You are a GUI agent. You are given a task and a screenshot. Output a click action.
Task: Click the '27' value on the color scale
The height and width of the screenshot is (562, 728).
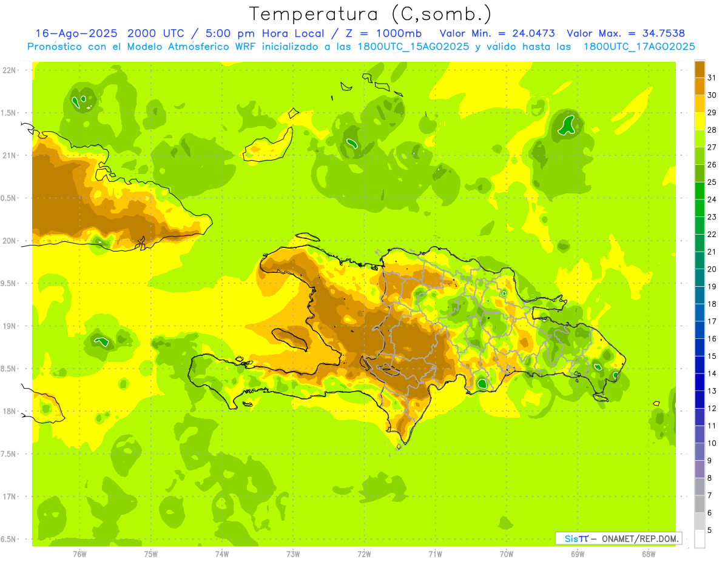tap(712, 147)
